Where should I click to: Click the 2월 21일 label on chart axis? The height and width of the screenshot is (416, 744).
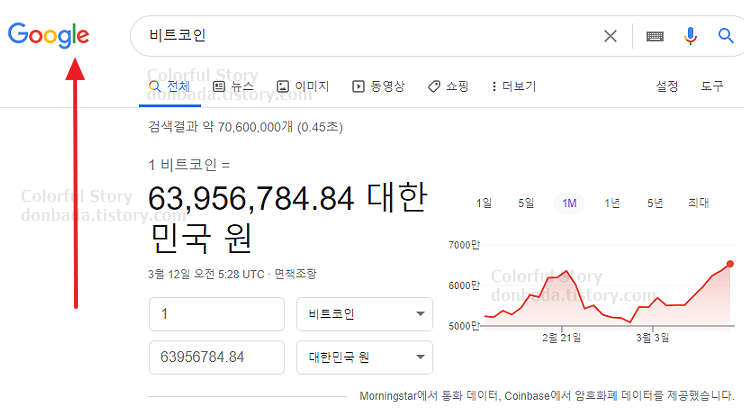coord(562,338)
